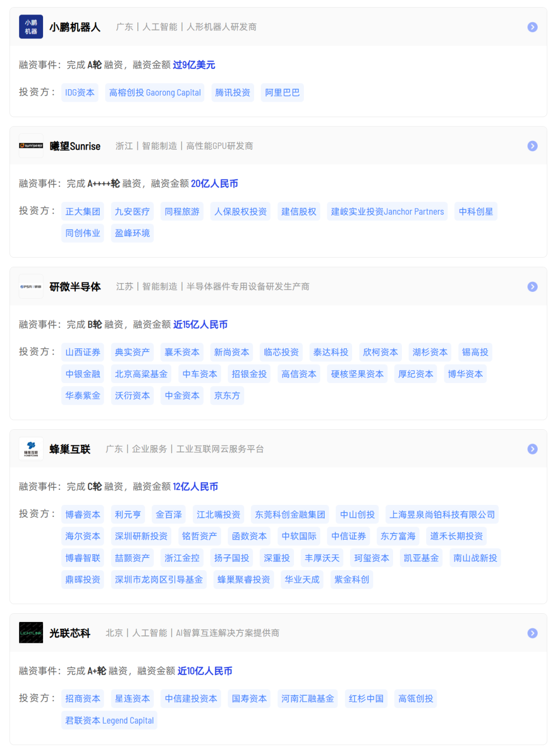Expand the 研微半导体 card arrow
Image resolution: width=560 pixels, height=749 pixels.
(533, 287)
